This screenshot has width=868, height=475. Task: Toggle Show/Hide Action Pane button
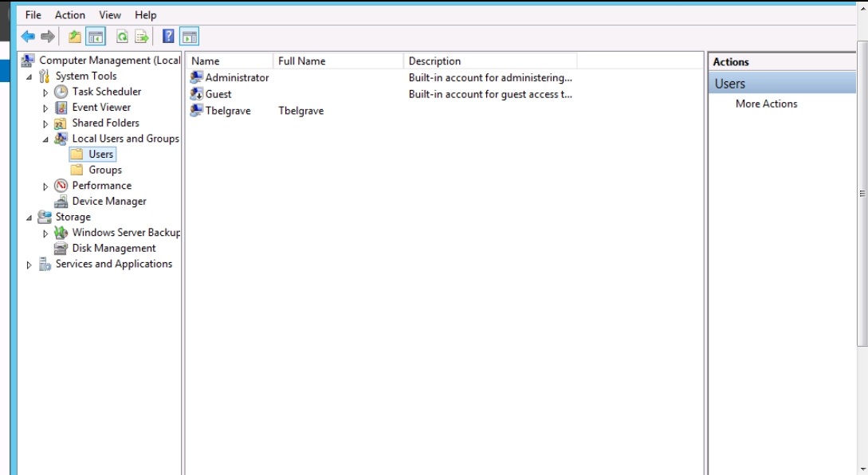point(189,37)
